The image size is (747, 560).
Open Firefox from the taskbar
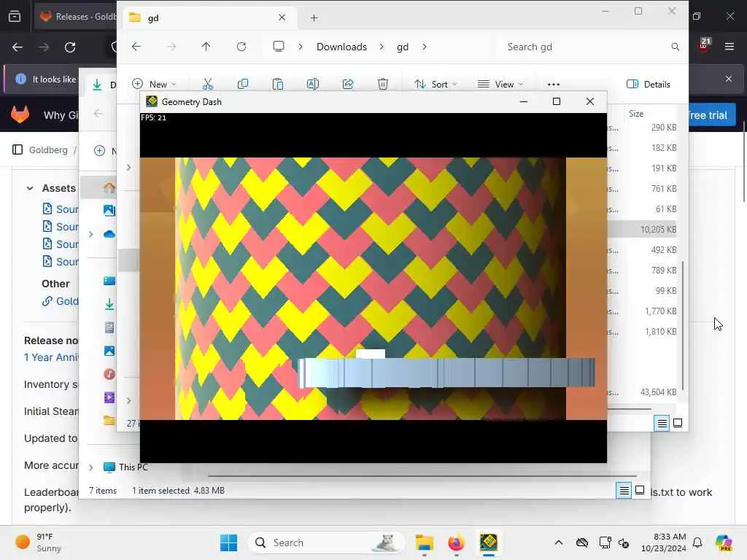457,542
